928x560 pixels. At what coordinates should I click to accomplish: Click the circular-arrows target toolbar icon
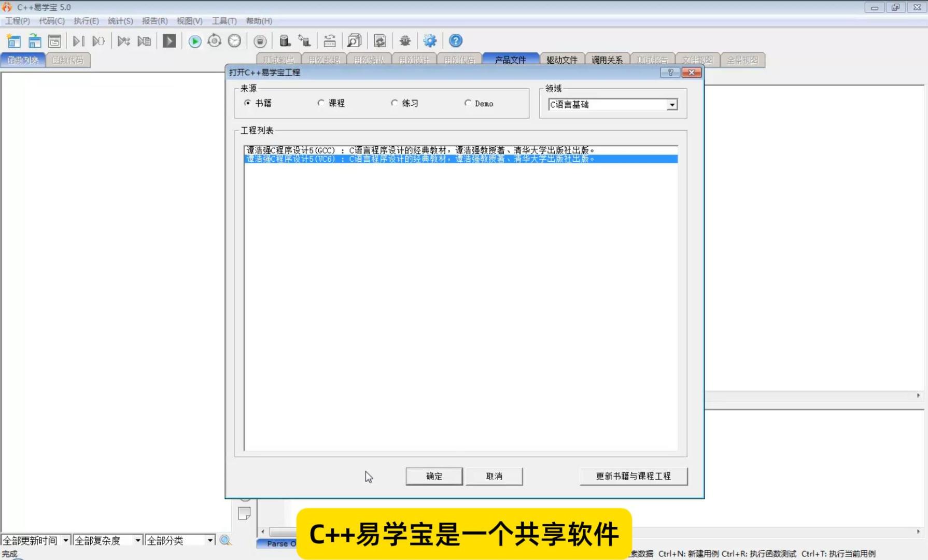(214, 41)
